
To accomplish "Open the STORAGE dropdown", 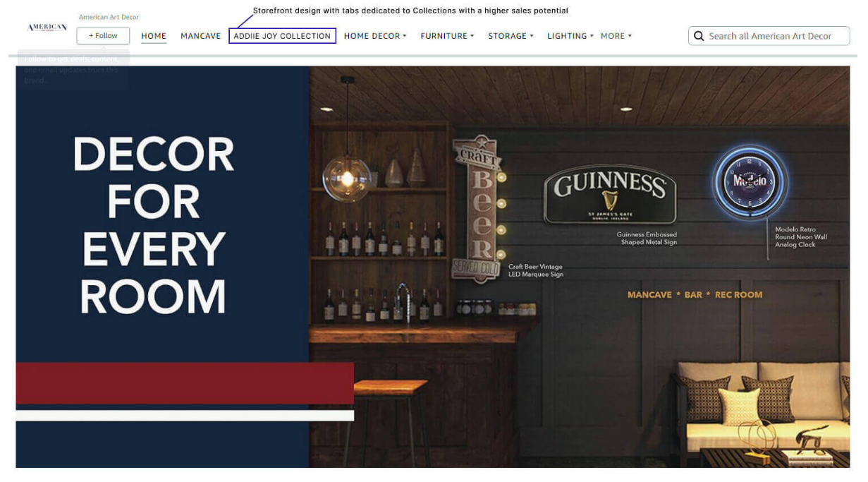I will pyautogui.click(x=510, y=35).
